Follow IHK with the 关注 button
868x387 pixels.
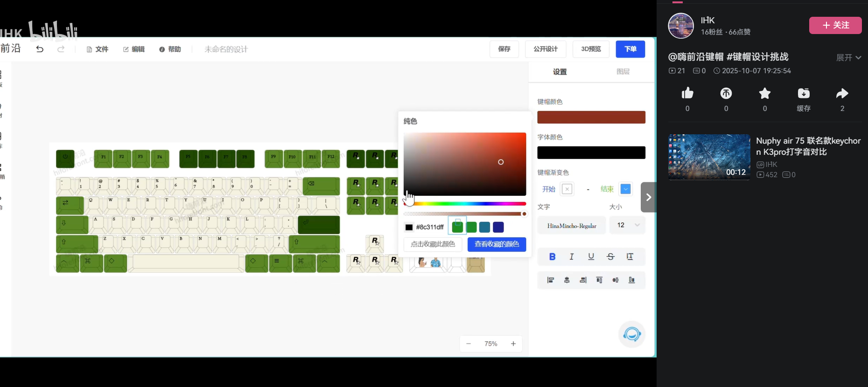click(835, 25)
